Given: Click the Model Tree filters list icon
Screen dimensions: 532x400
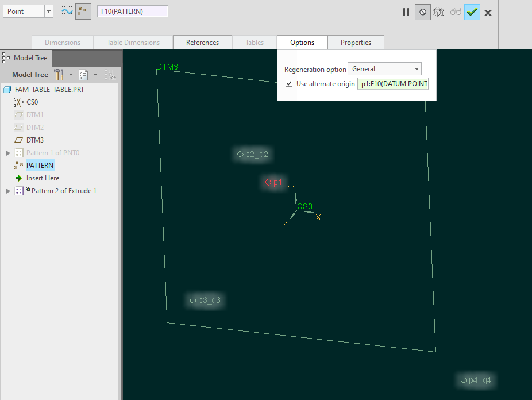Looking at the screenshot, I should point(82,75).
